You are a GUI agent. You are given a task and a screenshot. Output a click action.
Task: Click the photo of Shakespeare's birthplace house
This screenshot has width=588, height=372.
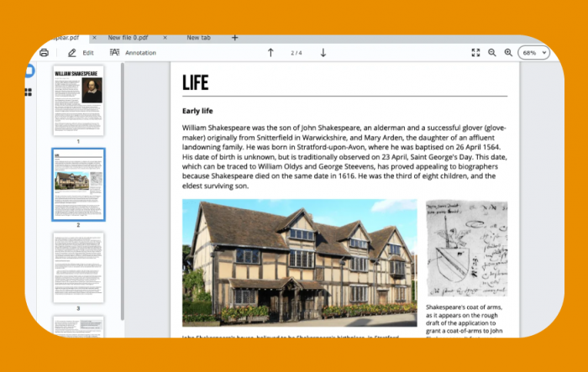(x=300, y=263)
